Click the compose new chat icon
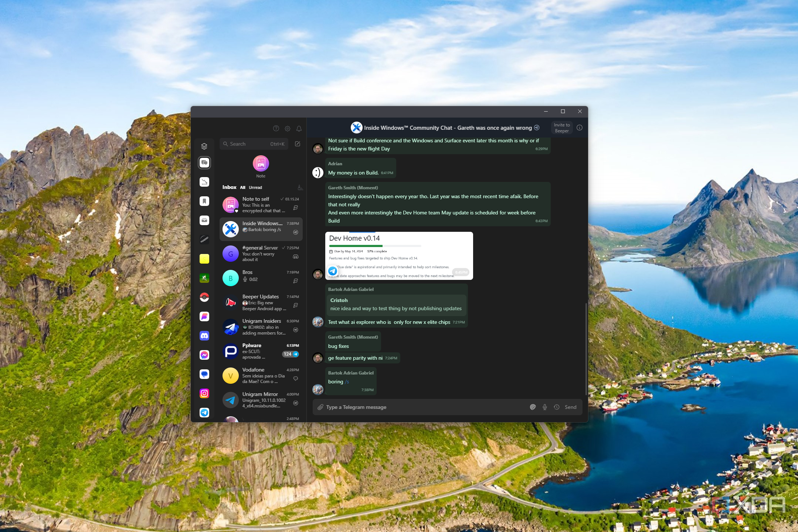 click(298, 144)
